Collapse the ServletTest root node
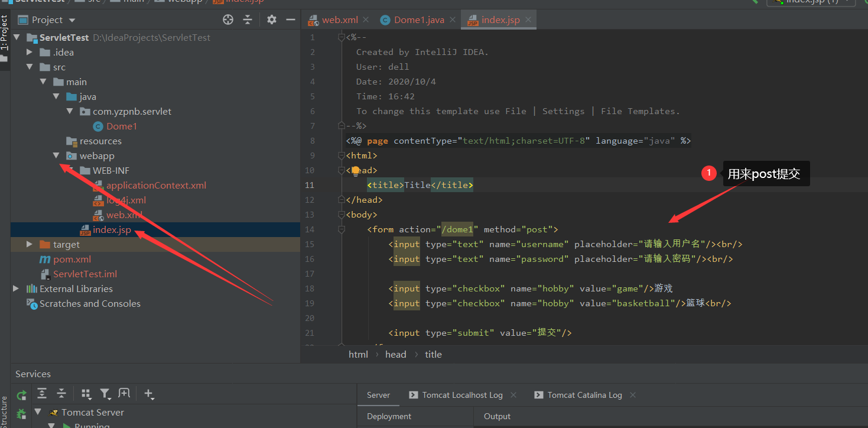 click(16, 37)
